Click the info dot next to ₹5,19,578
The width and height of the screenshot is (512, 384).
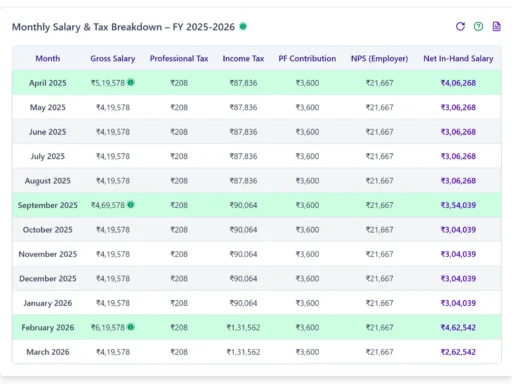[x=131, y=82]
